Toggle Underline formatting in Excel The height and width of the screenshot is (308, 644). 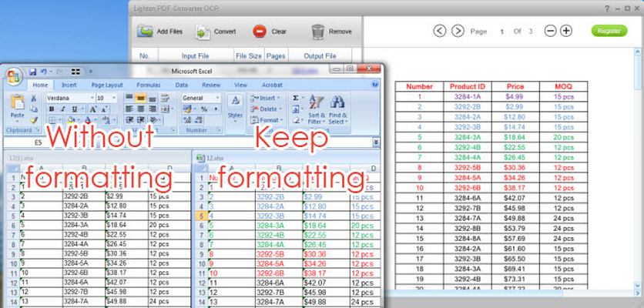coord(74,109)
